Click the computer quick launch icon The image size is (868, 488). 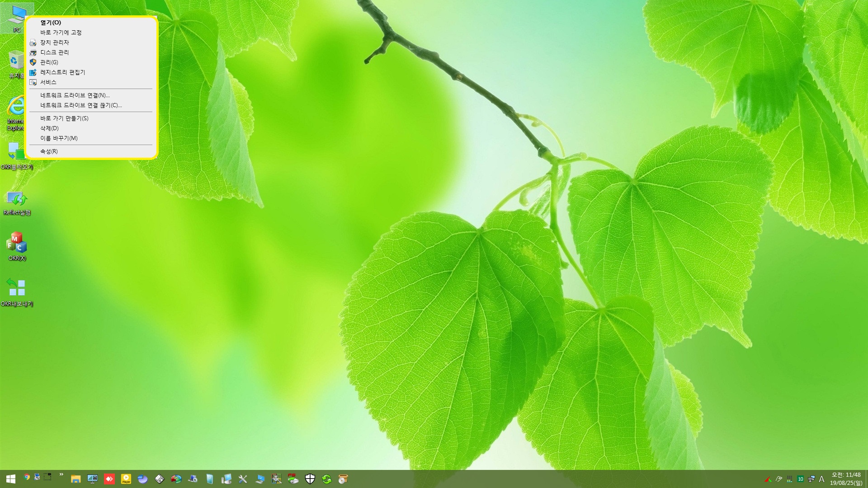coord(37,477)
